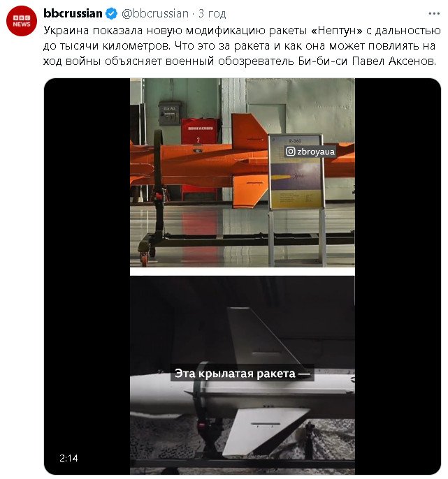The height and width of the screenshot is (479, 448).
Task: Click the zbroyaua watermark text
Action: click(316, 152)
